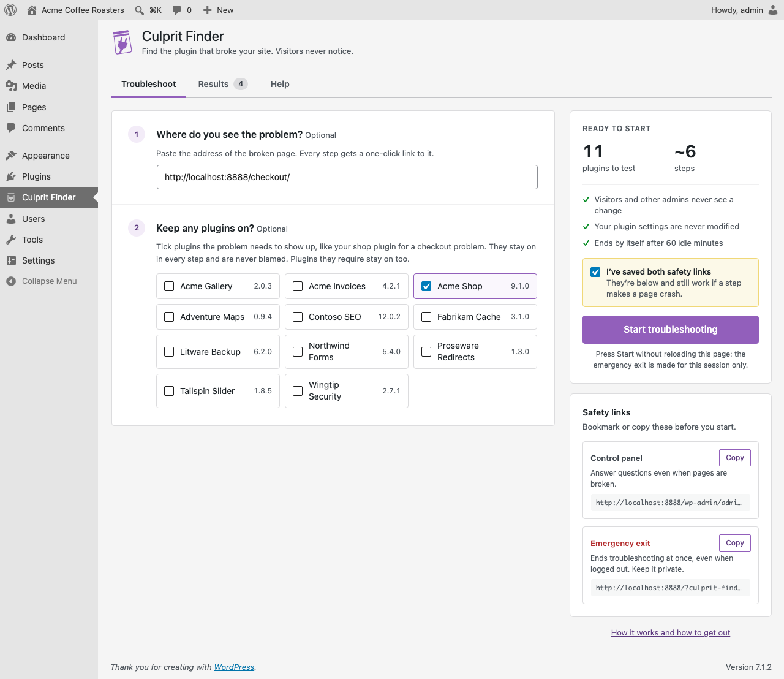Click the Users icon in sidebar
This screenshot has height=679, width=784.
point(11,219)
